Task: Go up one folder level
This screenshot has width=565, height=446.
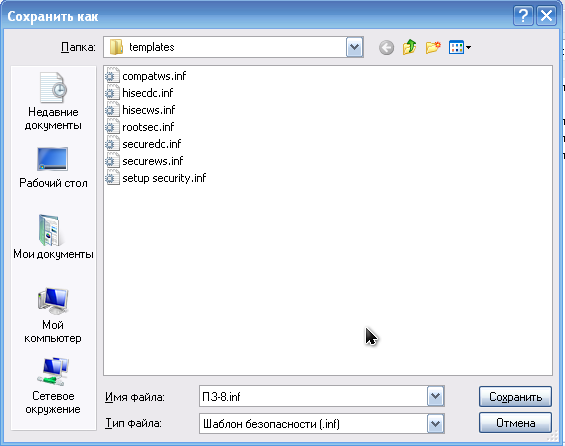Action: point(410,47)
